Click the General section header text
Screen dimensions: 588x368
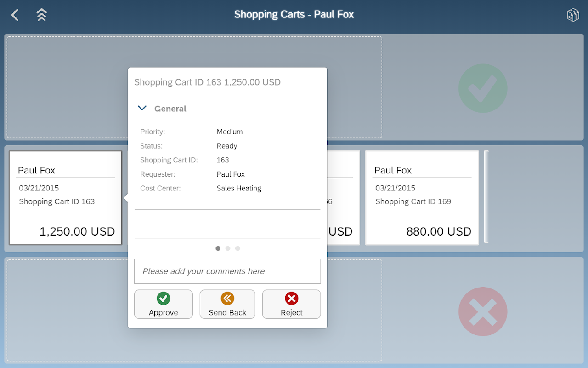pos(170,109)
